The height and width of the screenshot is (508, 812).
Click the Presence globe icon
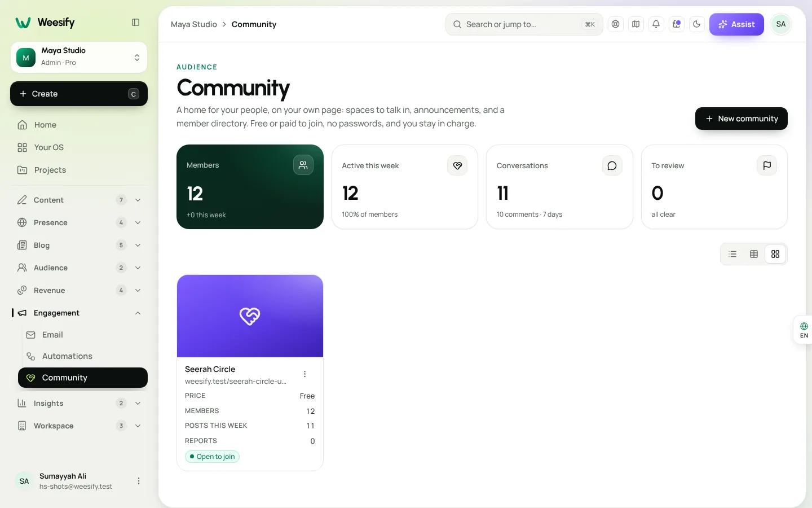(22, 222)
